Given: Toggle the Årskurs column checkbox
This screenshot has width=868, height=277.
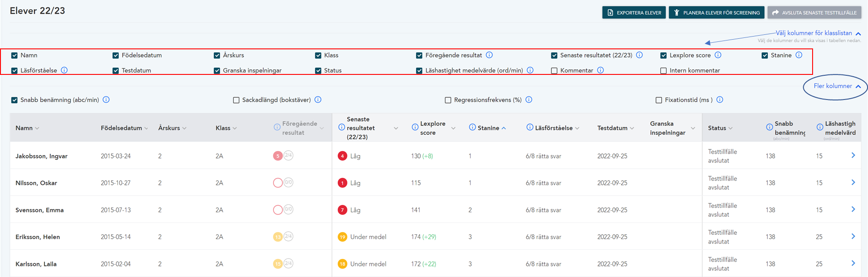Looking at the screenshot, I should (217, 55).
